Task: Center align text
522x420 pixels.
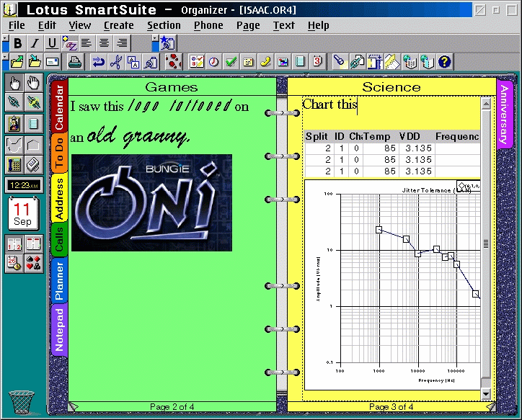Action: 105,43
